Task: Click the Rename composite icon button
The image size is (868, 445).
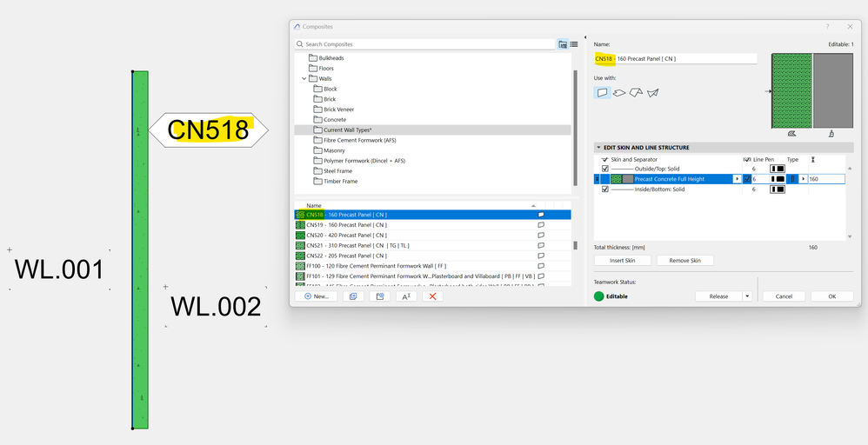Action: 406,296
